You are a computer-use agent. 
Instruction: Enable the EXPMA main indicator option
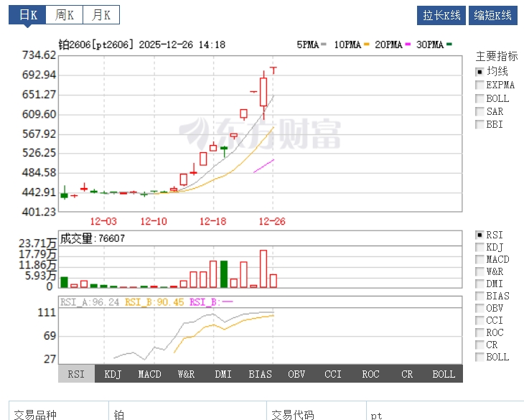pos(479,85)
